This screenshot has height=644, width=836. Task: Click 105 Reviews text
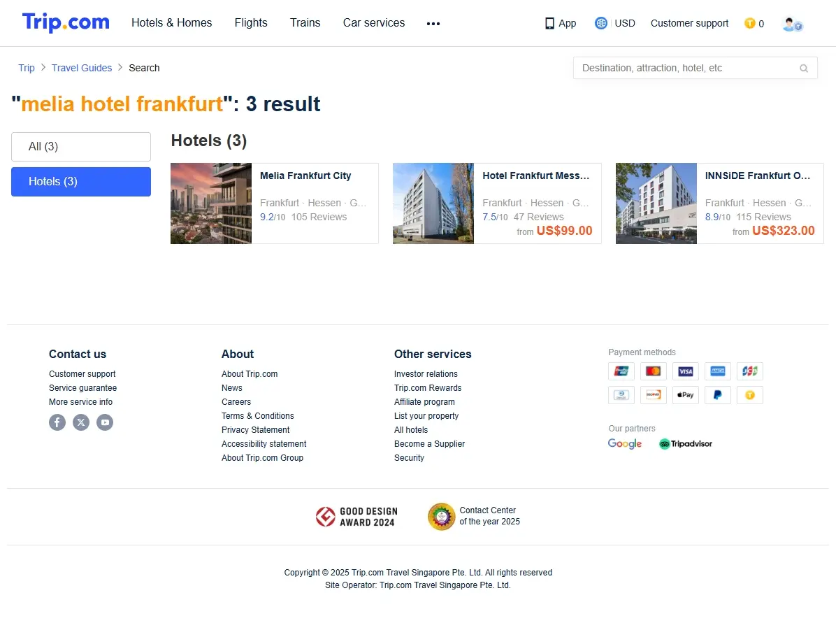click(x=319, y=217)
